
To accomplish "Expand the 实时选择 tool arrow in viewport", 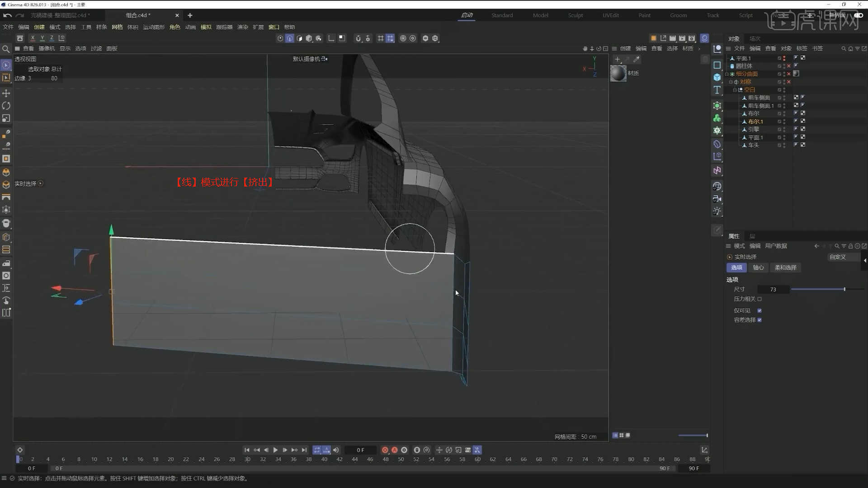I will tap(41, 183).
